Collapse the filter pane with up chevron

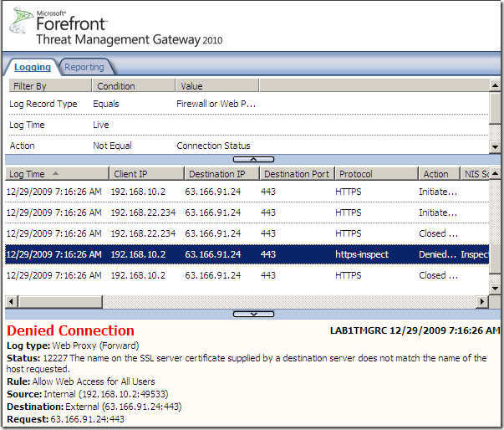tap(253, 159)
